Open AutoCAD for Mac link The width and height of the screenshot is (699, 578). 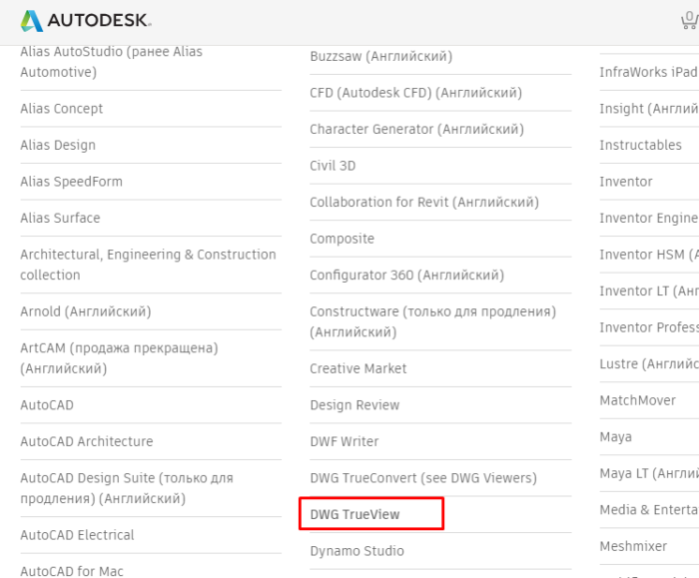pyautogui.click(x=72, y=571)
